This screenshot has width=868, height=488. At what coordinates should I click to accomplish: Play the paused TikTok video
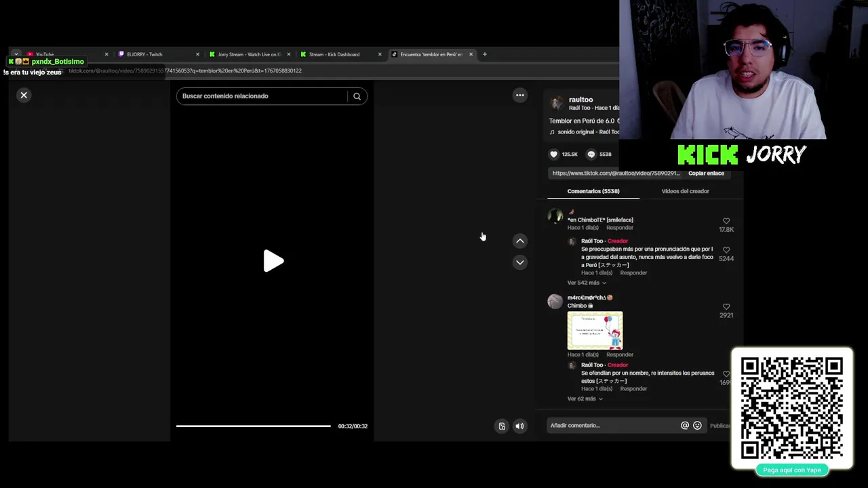(x=273, y=261)
